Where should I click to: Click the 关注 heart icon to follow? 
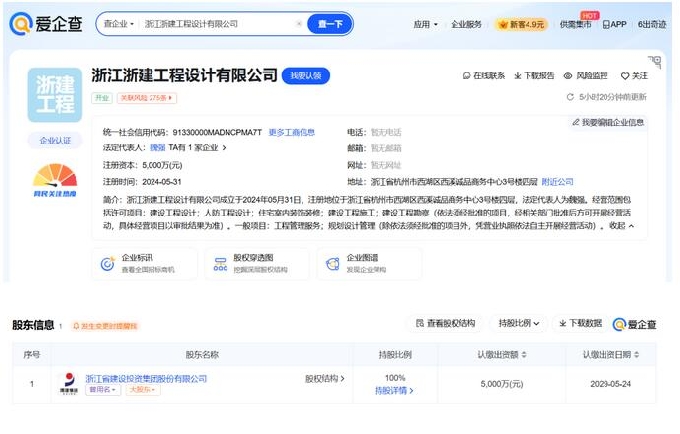coord(625,75)
